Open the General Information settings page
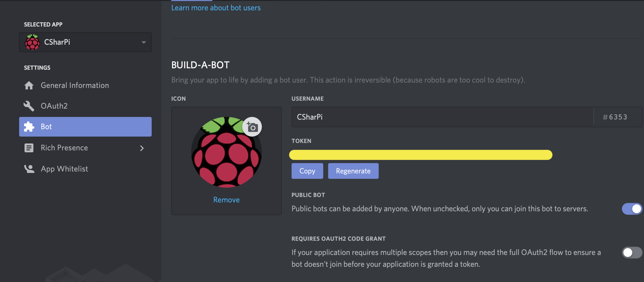The width and height of the screenshot is (644, 282). pyautogui.click(x=75, y=85)
